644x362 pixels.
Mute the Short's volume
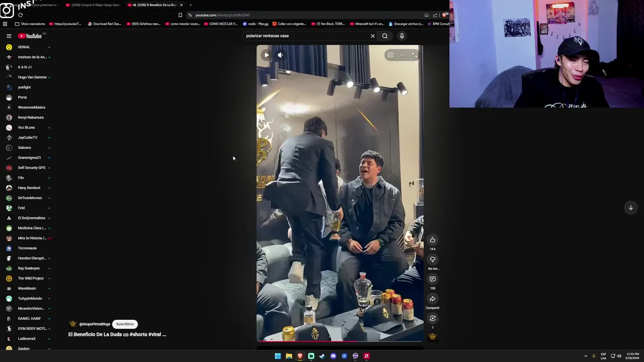pyautogui.click(x=280, y=55)
